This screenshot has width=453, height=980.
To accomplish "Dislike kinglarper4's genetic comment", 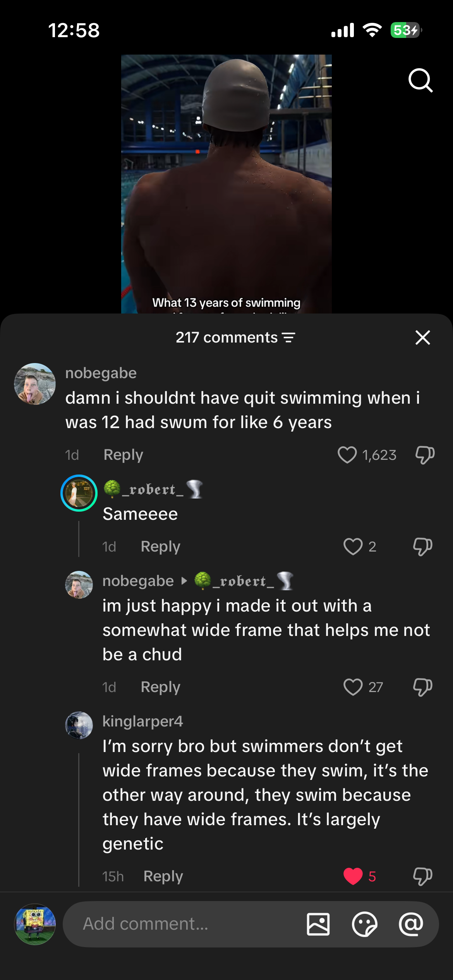I will 422,876.
